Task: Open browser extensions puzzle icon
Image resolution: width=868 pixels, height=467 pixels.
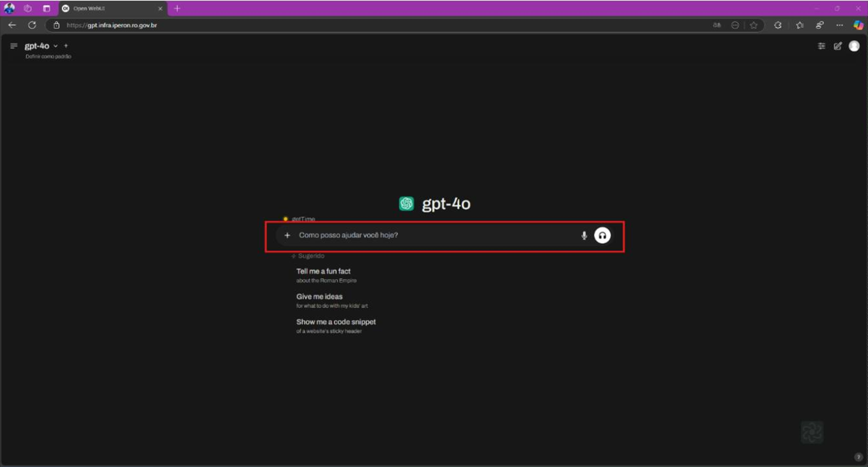Action: point(778,25)
